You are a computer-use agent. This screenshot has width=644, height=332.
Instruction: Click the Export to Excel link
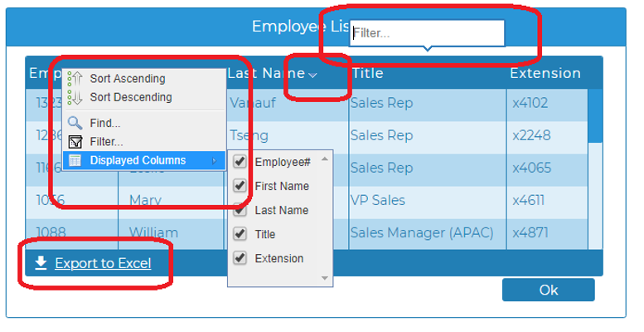tap(103, 264)
